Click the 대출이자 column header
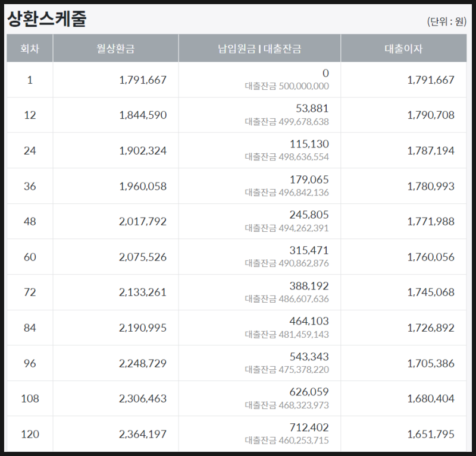Image resolution: width=476 pixels, height=456 pixels. (x=403, y=49)
